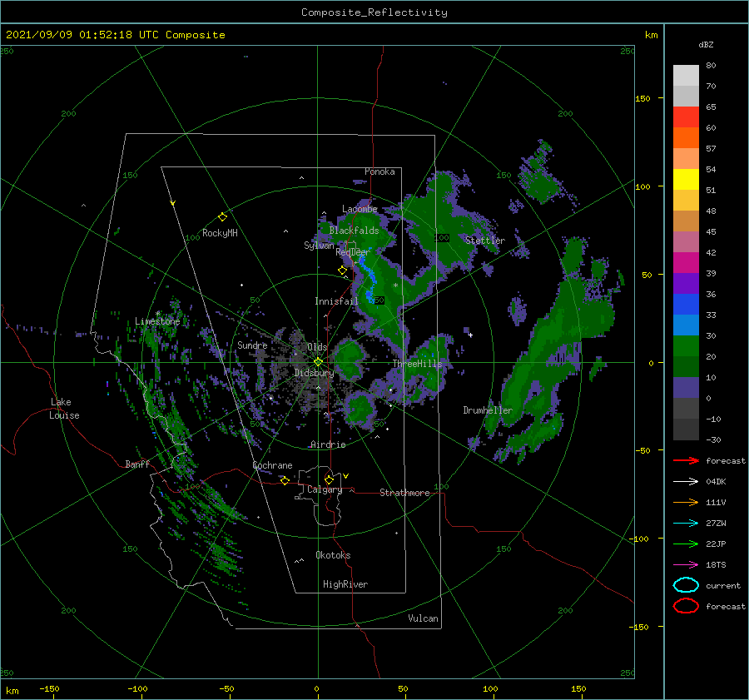
Task: Click the dBZ legend heading
Action: point(706,44)
